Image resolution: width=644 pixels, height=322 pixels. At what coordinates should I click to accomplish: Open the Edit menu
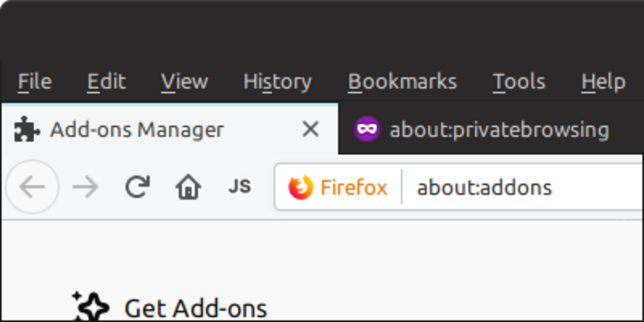click(106, 82)
